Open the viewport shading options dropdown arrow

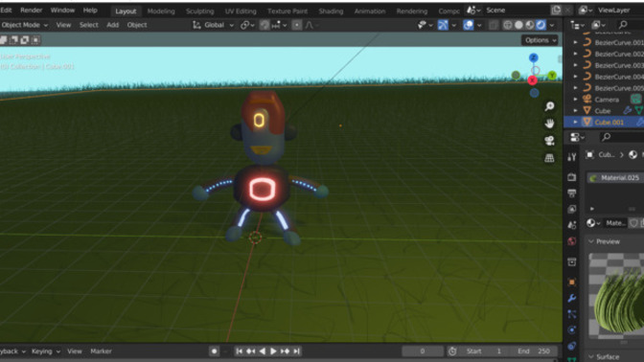[x=552, y=25]
